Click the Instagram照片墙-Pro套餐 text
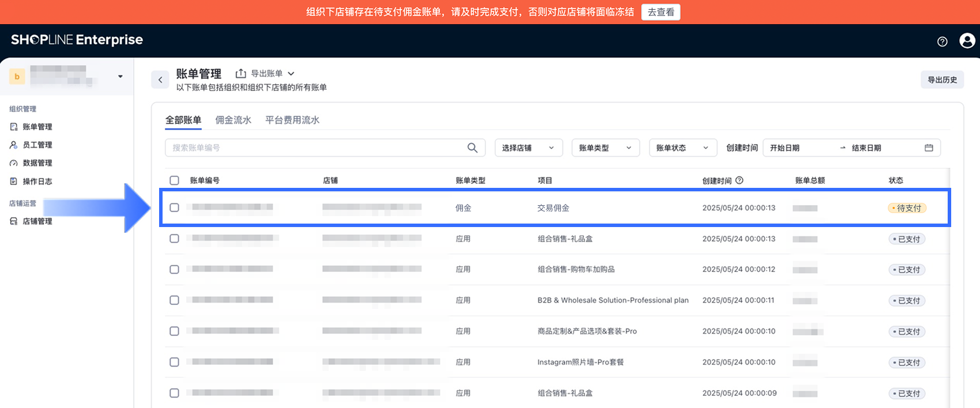The image size is (980, 408). coord(581,362)
